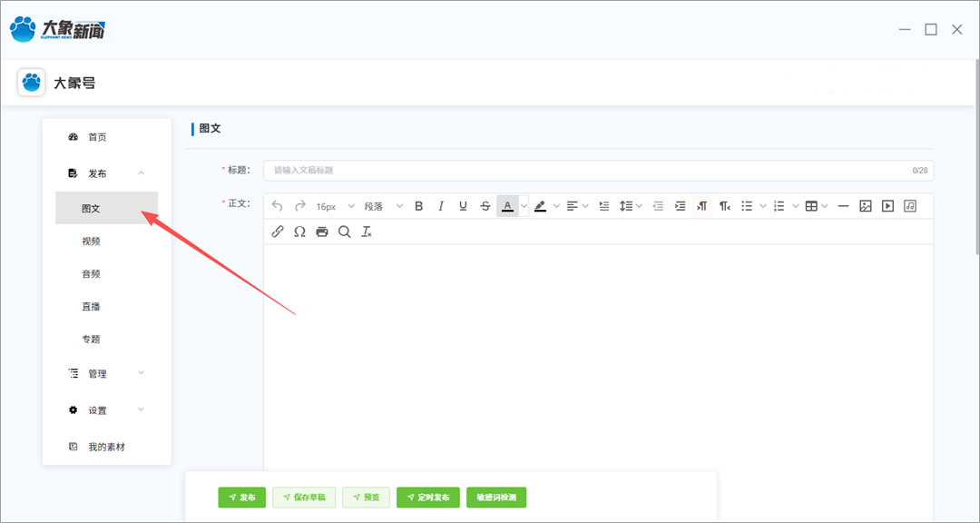Image resolution: width=980 pixels, height=523 pixels.
Task: Set text direction right-to-left
Action: point(724,206)
